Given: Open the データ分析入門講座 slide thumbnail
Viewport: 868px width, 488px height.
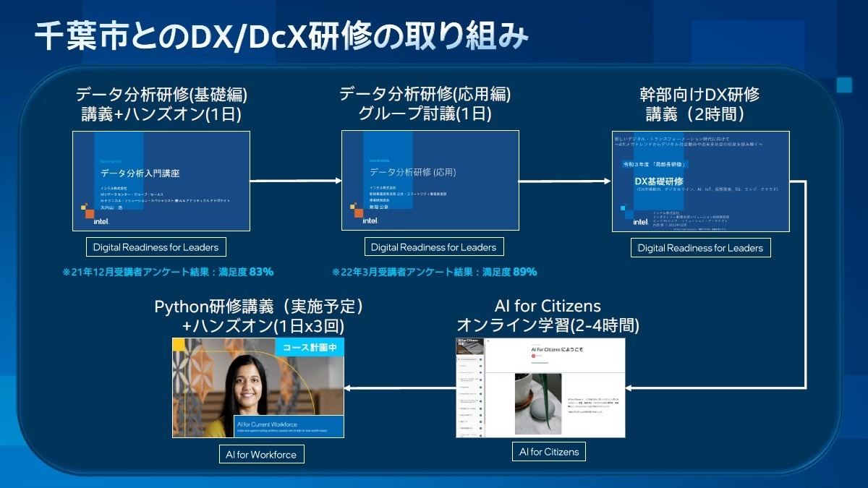Looking at the screenshot, I should coord(161,181).
